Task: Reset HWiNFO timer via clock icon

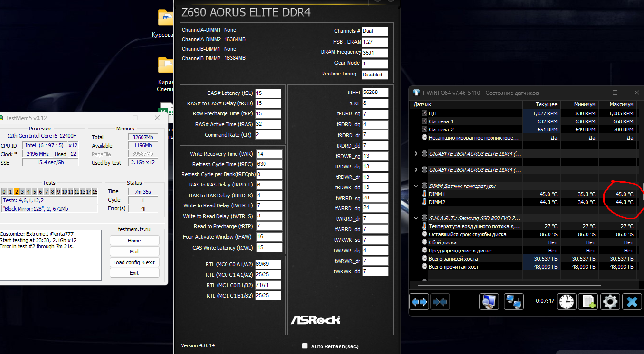Action: (567, 301)
